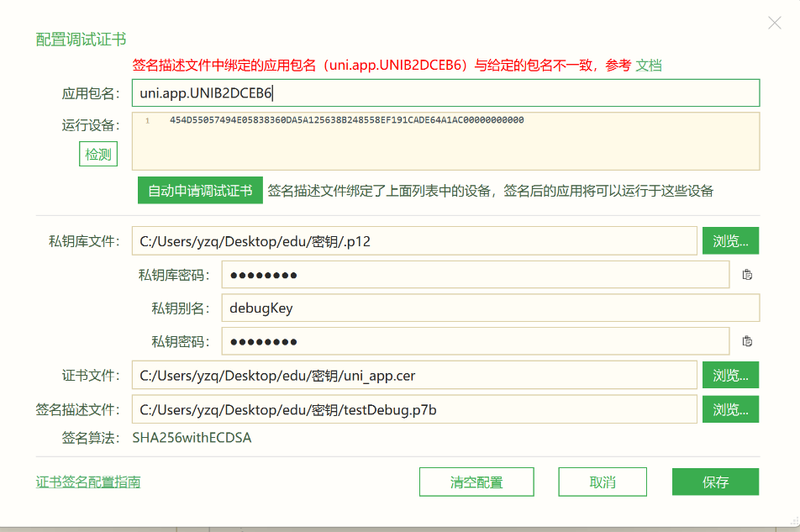Close the 配置调试证书 dialog with X
This screenshot has width=800, height=532.
pos(775,23)
